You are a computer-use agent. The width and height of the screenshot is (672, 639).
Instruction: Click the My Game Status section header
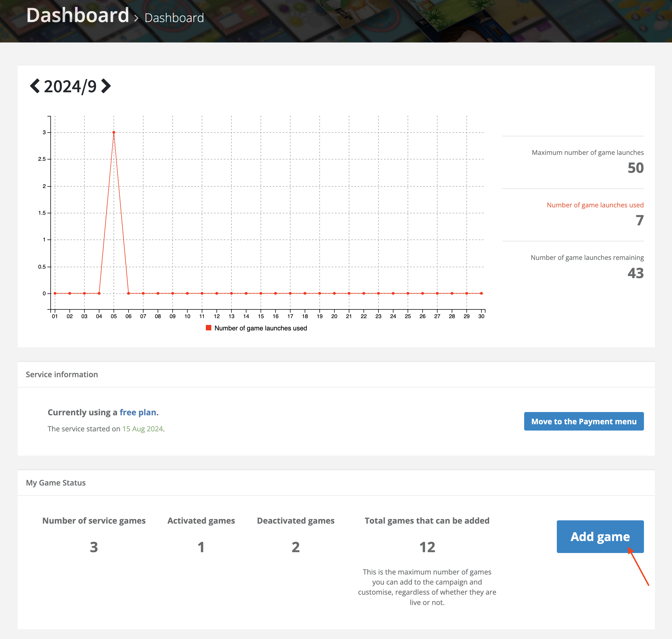click(x=56, y=483)
